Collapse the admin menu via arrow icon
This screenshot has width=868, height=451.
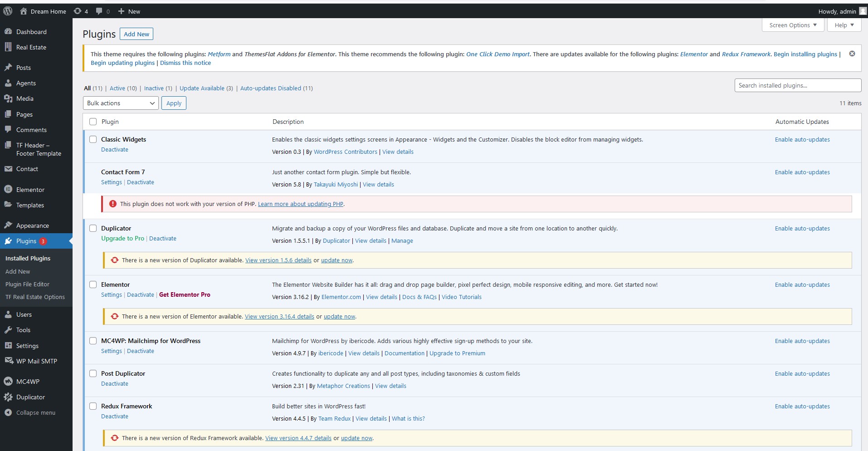pos(8,412)
